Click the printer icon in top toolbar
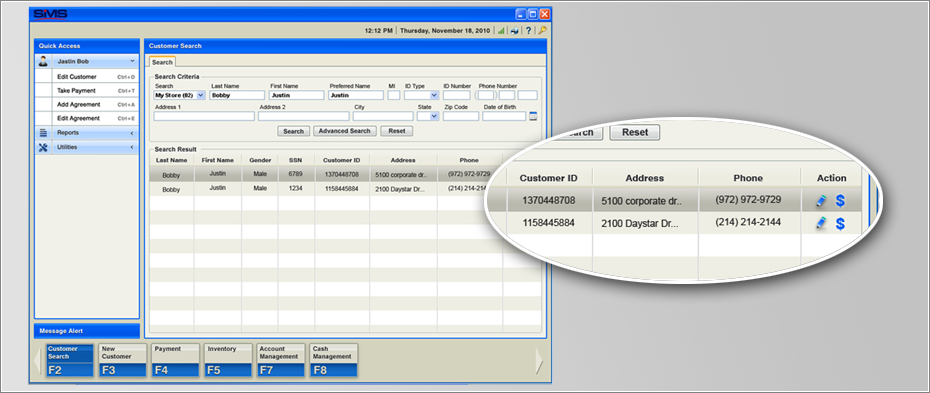930x393 pixels. coord(515,31)
